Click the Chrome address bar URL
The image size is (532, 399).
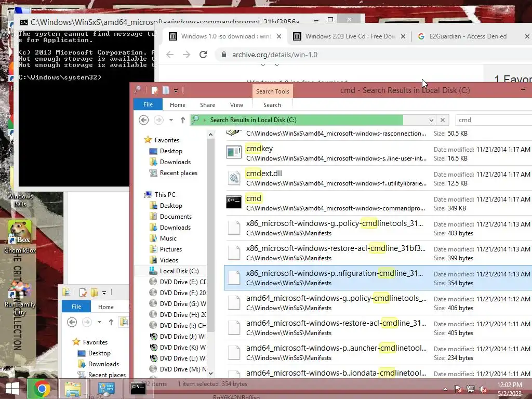pos(274,55)
